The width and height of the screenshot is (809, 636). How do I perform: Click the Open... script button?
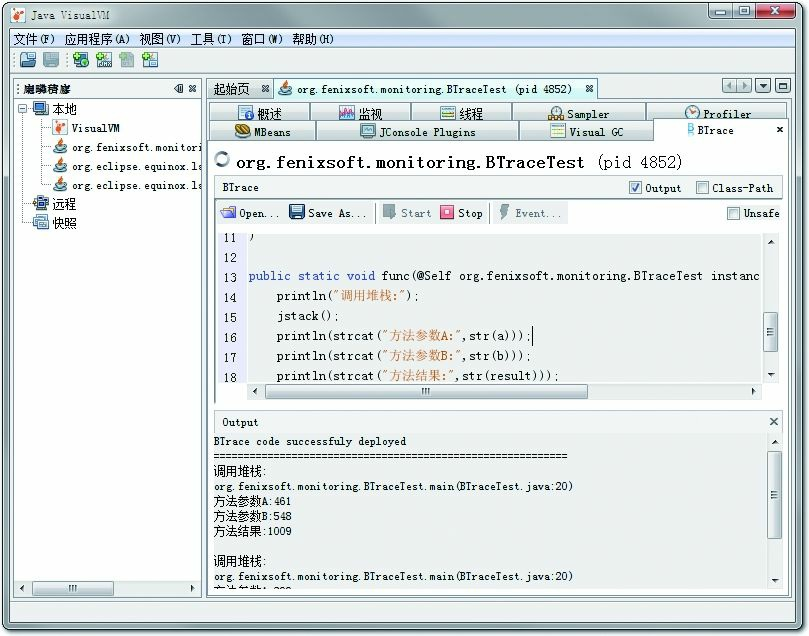(250, 213)
